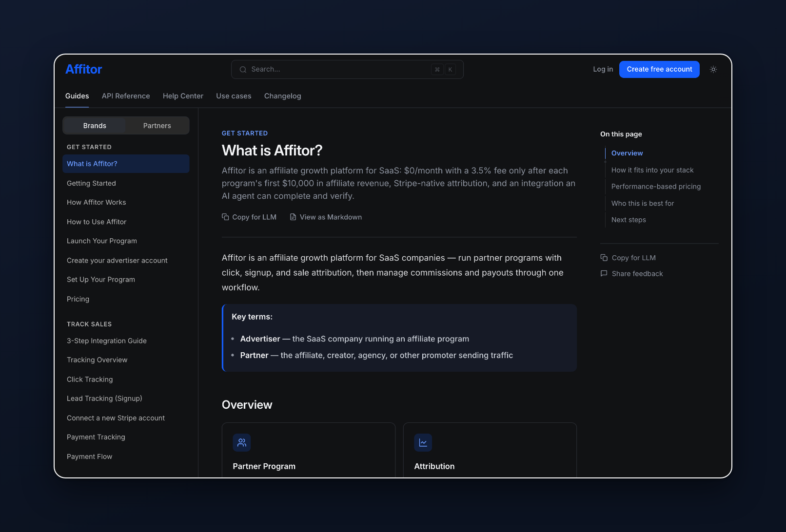This screenshot has height=532, width=786.
Task: Switch to the Brands segment
Action: (95, 126)
